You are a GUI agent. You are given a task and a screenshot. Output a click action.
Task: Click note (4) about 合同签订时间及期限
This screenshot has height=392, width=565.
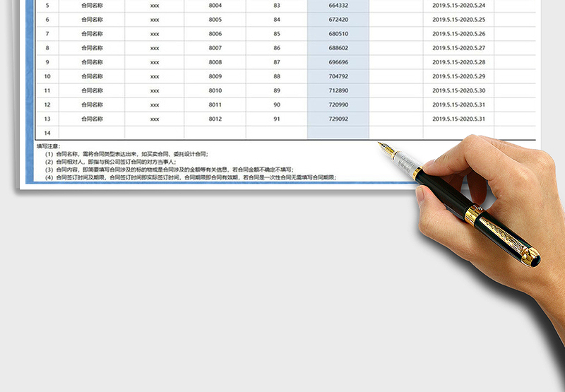191,177
